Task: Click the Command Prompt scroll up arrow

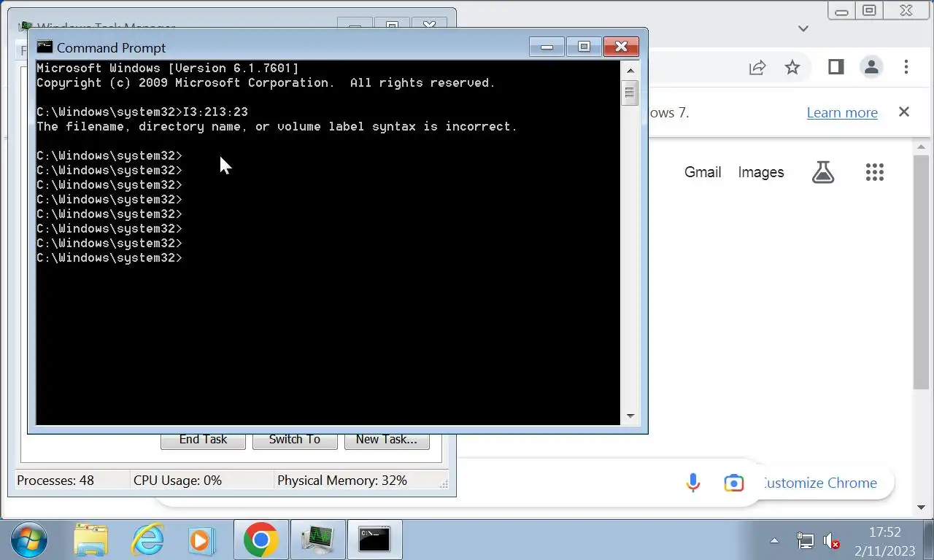Action: pos(629,70)
